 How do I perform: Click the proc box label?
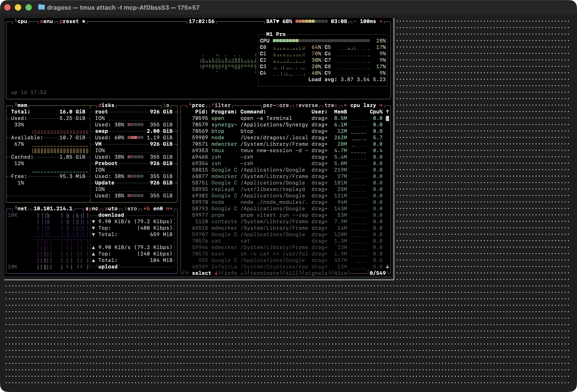(197, 105)
